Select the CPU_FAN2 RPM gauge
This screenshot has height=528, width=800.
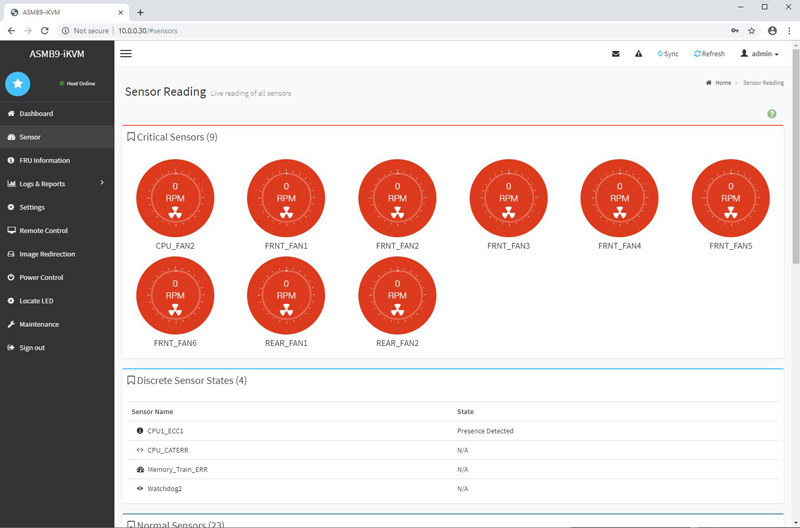coord(175,198)
